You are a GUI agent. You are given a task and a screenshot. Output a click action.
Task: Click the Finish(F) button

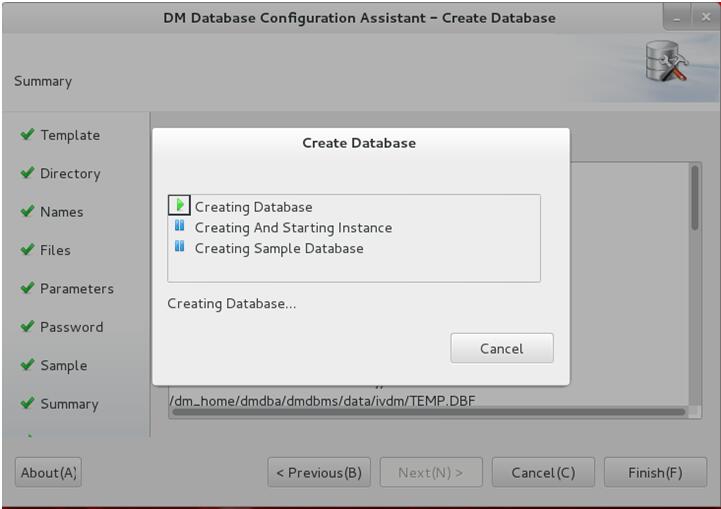click(655, 472)
